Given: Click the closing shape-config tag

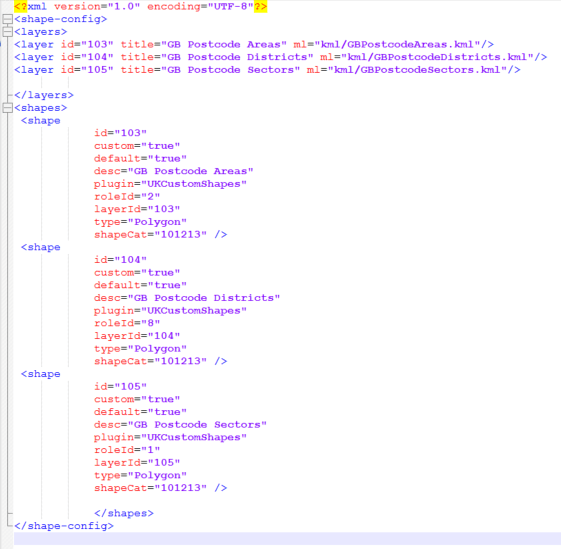Looking at the screenshot, I should pos(64,526).
